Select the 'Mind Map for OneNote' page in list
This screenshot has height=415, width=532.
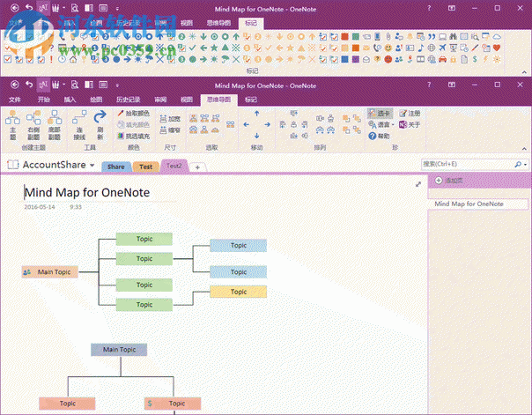(x=477, y=204)
